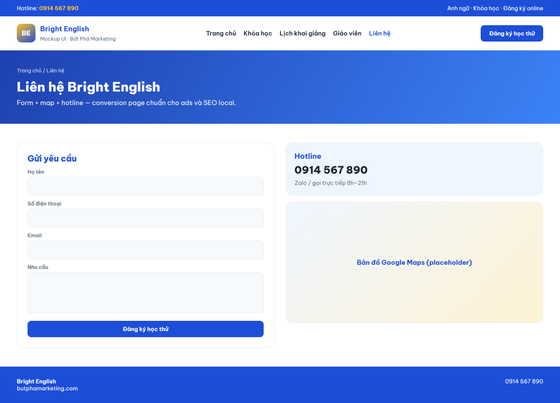Open Lịch khai giảng page
560x403 pixels.
pyautogui.click(x=302, y=33)
